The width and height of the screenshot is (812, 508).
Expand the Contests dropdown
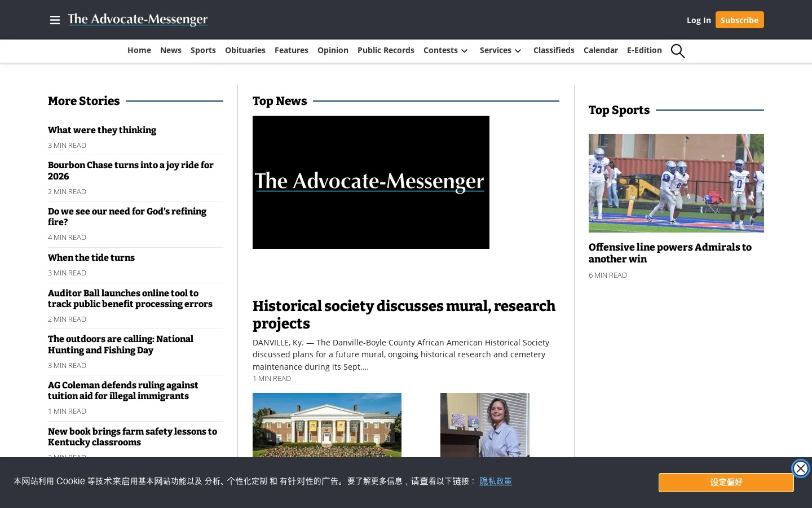[x=445, y=50]
